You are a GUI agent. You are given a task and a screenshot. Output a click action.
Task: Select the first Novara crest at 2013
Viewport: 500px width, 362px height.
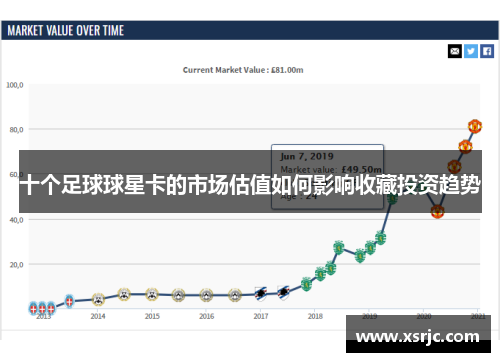click(33, 308)
